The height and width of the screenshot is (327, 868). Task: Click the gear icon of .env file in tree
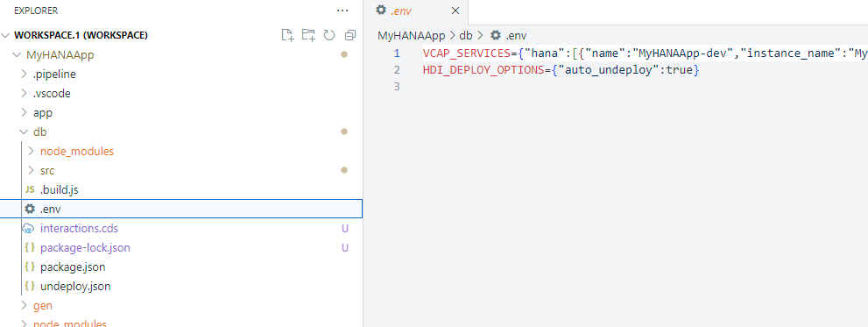(x=30, y=209)
